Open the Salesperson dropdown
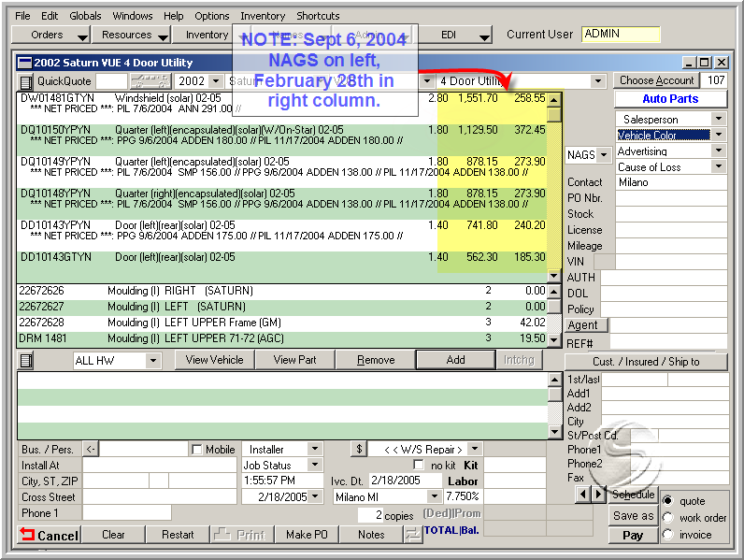The width and height of the screenshot is (744, 560). pos(718,119)
